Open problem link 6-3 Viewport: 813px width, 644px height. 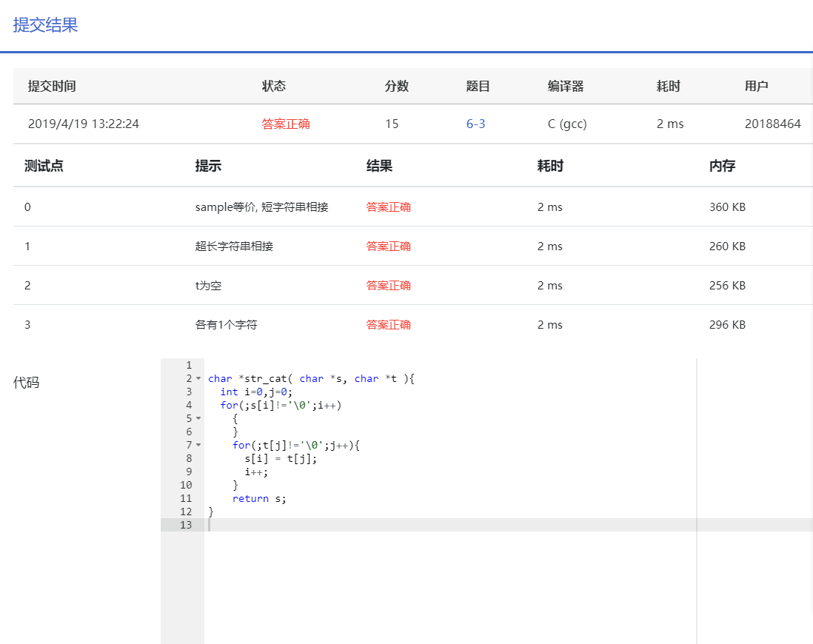click(475, 124)
